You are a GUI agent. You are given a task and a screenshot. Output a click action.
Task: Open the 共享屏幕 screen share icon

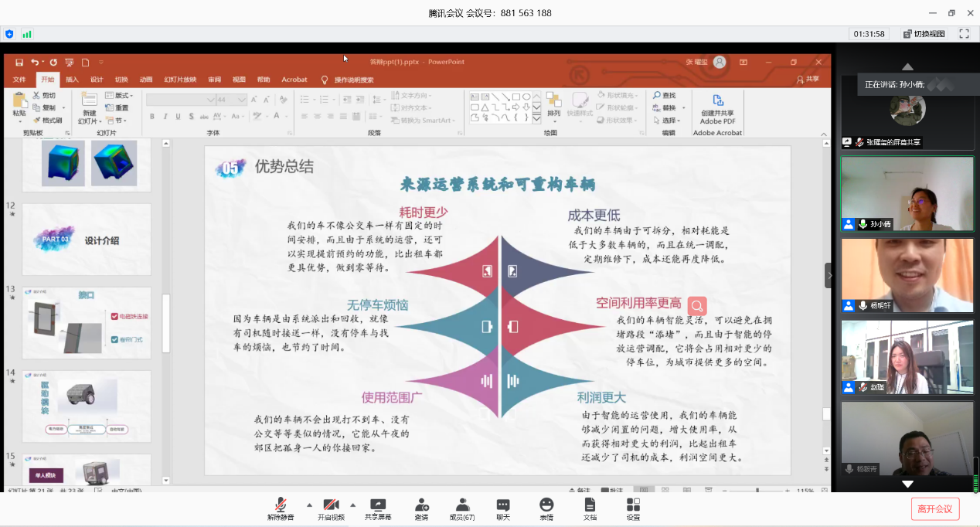(377, 507)
